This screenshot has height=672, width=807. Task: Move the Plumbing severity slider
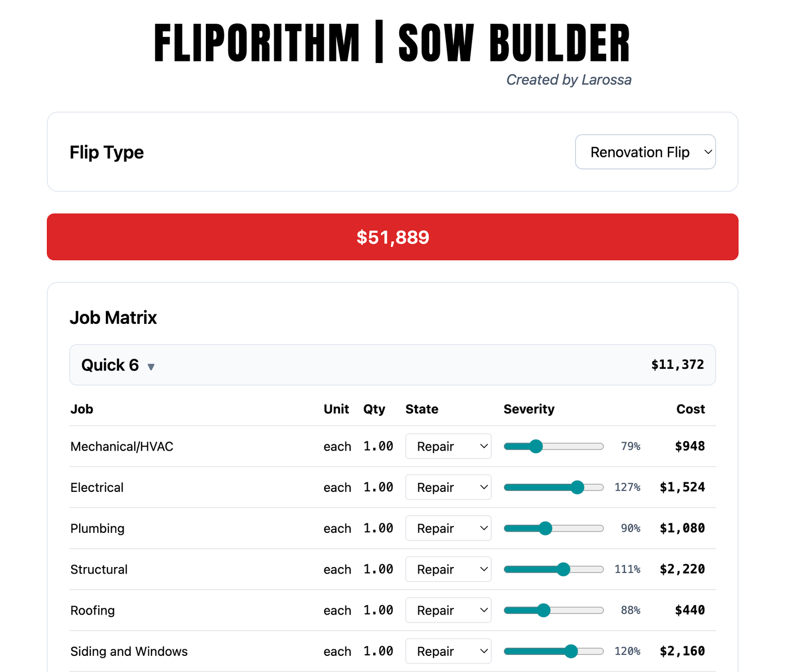coord(545,528)
